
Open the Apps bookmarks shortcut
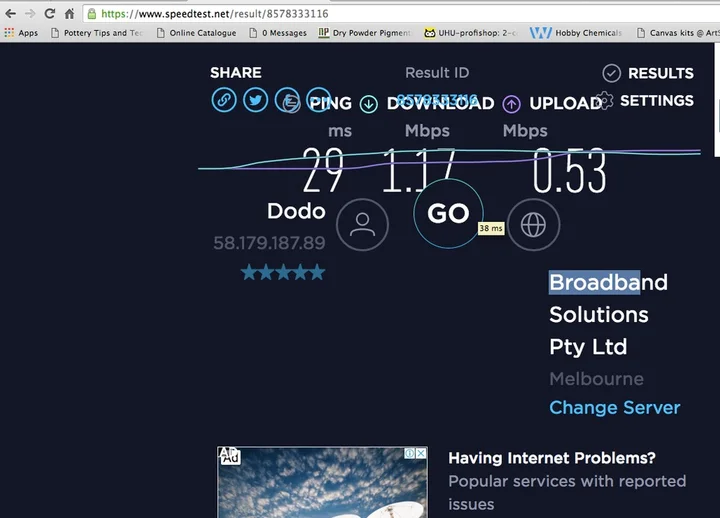pos(21,33)
